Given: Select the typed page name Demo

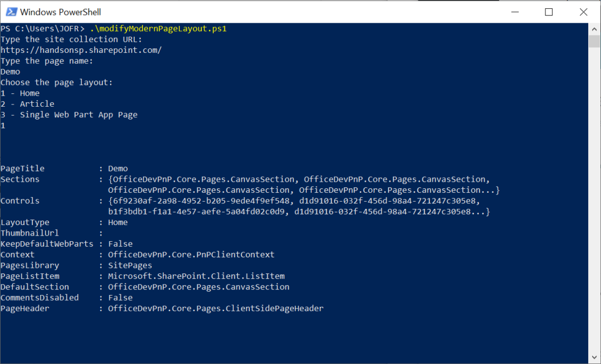Looking at the screenshot, I should 10,71.
